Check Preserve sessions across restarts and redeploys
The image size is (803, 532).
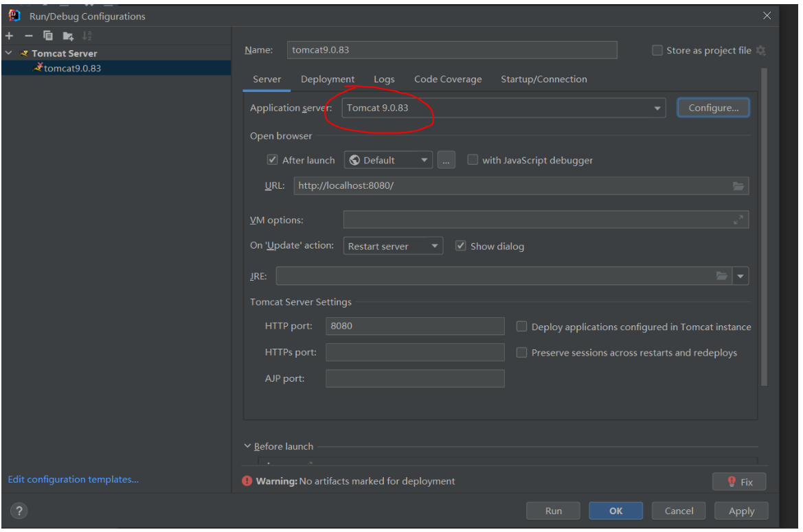click(x=521, y=352)
